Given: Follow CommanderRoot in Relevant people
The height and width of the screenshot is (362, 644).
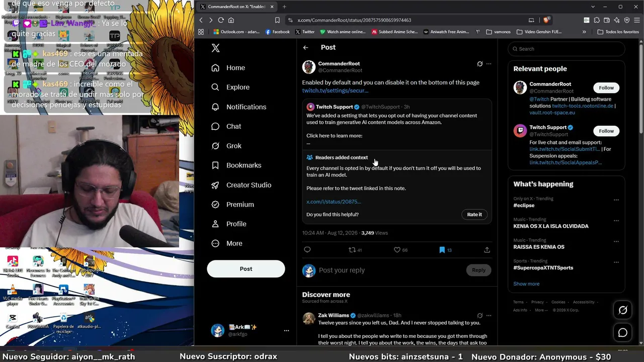Looking at the screenshot, I should pyautogui.click(x=606, y=88).
